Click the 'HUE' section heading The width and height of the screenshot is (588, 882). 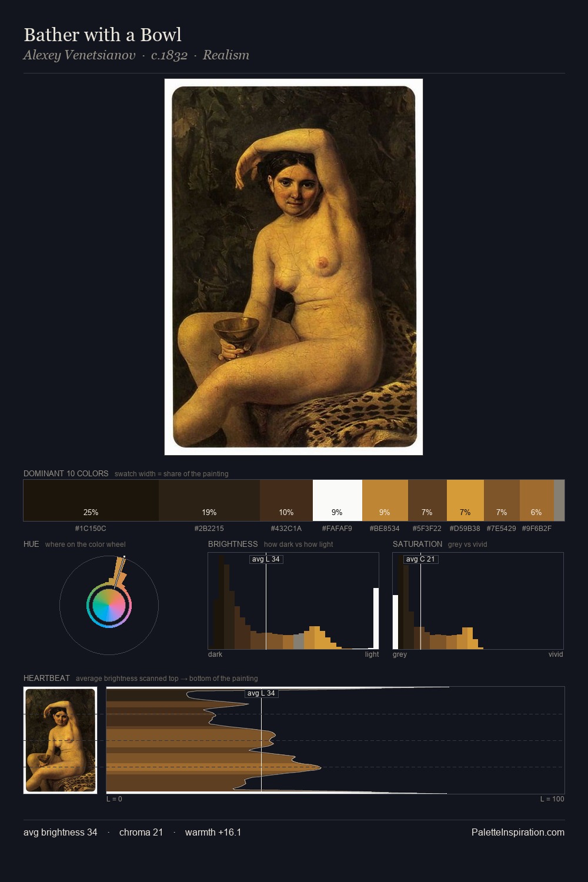tap(31, 544)
